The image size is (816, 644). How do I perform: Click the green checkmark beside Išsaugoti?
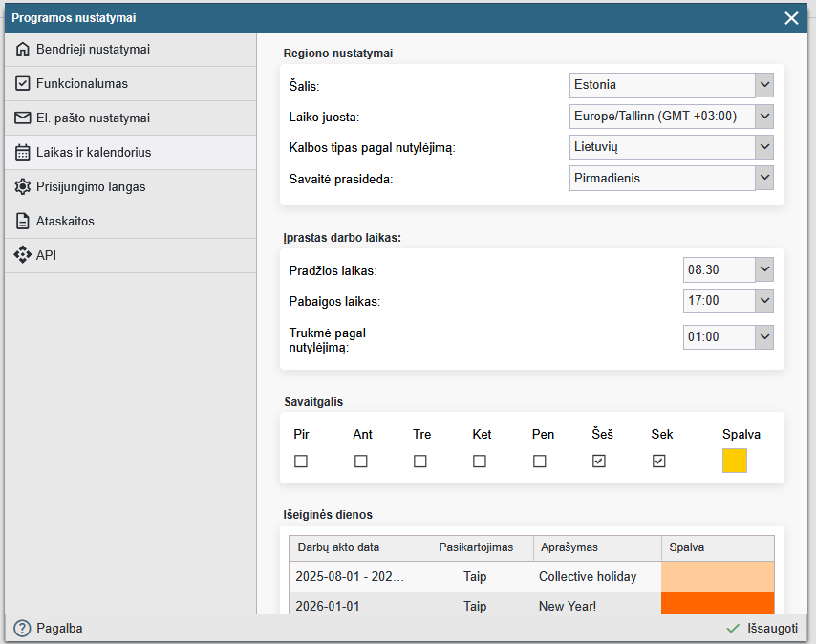pos(733,629)
